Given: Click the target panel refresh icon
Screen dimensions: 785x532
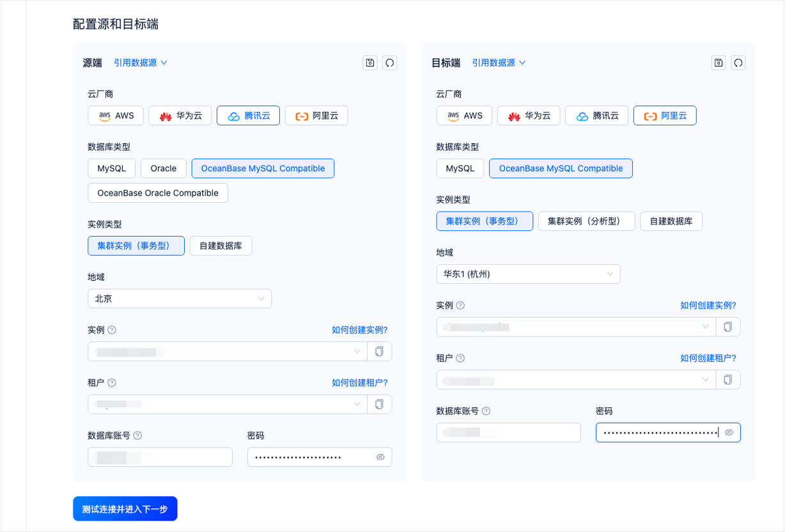Looking at the screenshot, I should click(738, 63).
